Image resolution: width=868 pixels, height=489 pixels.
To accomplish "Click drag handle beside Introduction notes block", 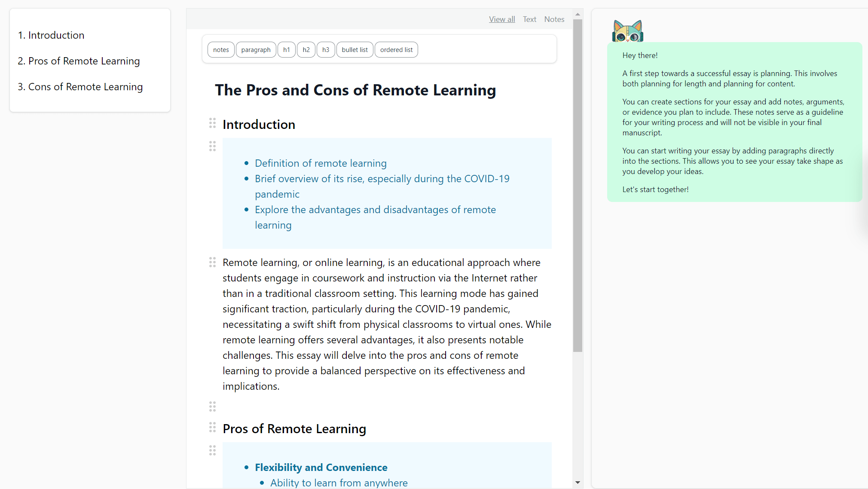I will [212, 147].
